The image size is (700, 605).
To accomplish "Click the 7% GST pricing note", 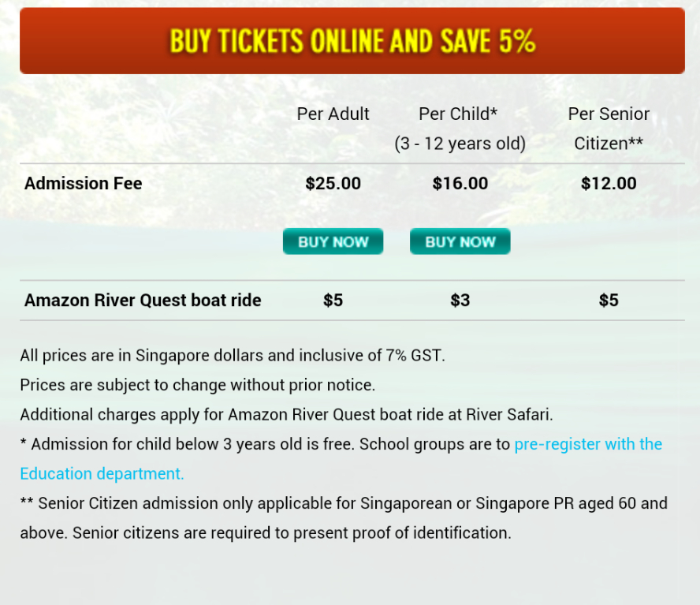I will [x=233, y=355].
